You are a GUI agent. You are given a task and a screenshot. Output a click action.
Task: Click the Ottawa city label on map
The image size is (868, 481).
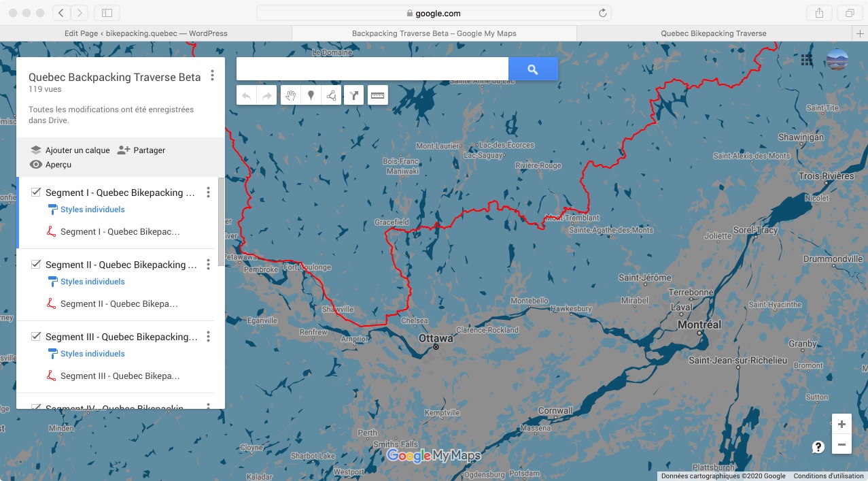tap(436, 338)
